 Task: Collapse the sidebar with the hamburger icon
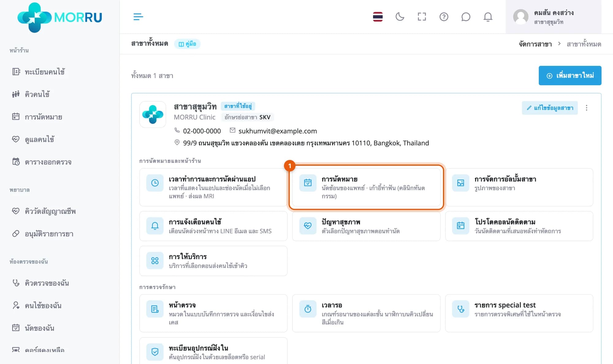point(138,17)
